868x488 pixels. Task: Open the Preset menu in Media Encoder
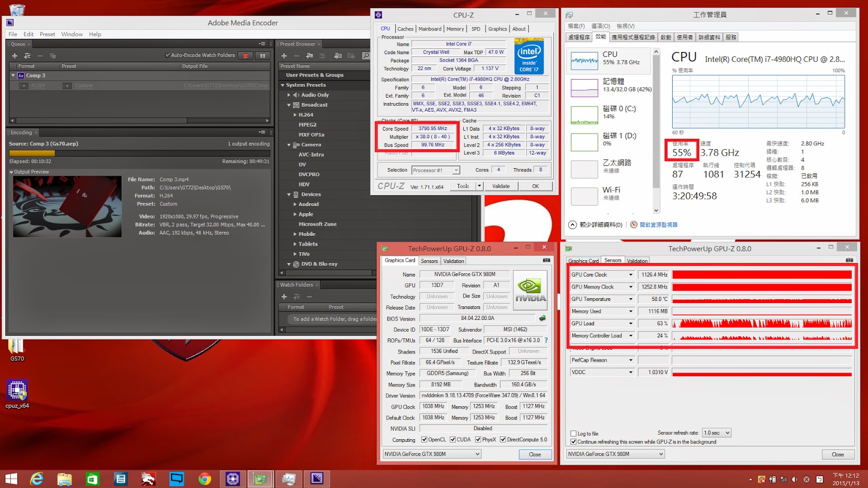coord(47,34)
